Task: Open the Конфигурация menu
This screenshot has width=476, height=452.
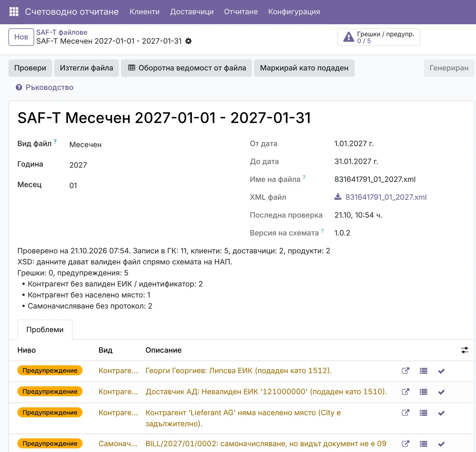Action: [x=294, y=12]
